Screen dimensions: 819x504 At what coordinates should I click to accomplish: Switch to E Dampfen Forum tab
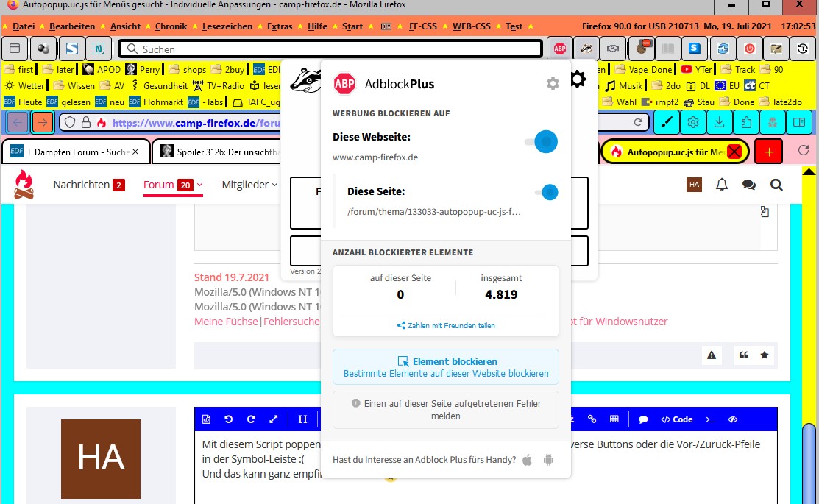click(77, 152)
